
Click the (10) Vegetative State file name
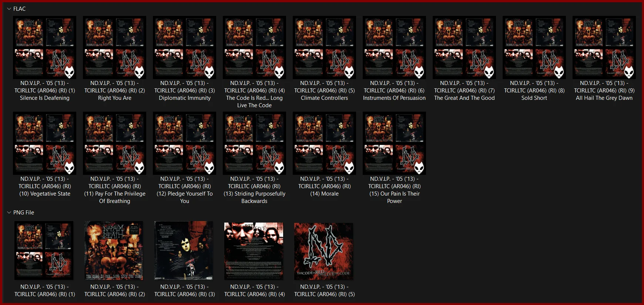click(45, 186)
